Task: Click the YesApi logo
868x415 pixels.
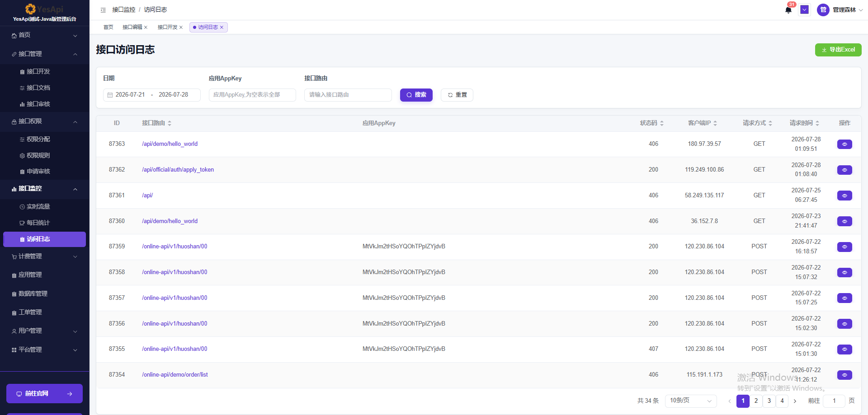Action: click(44, 9)
